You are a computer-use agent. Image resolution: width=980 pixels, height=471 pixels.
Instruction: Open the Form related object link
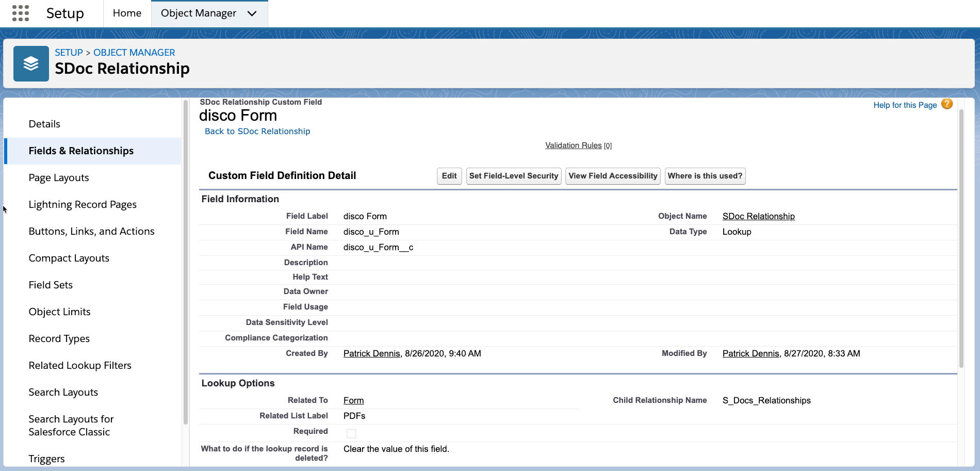(353, 400)
